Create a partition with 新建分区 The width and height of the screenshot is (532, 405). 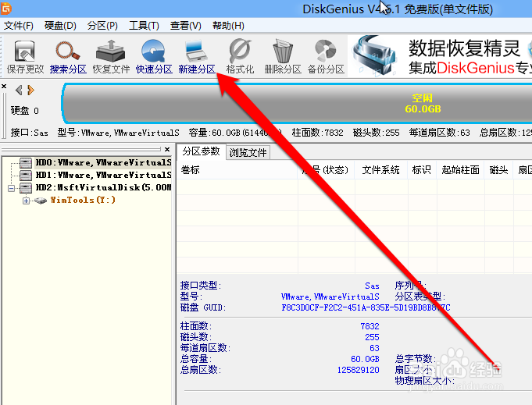[197, 57]
